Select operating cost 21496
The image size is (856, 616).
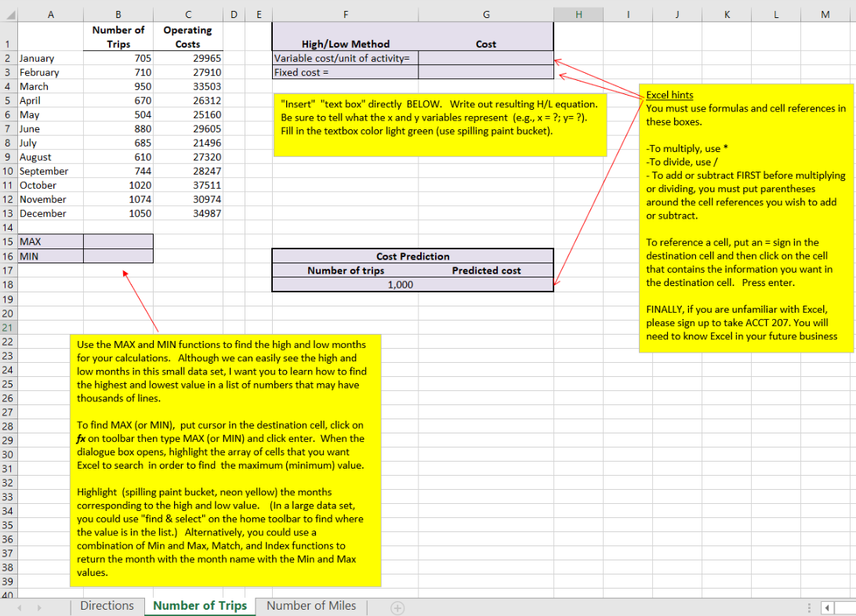188,143
